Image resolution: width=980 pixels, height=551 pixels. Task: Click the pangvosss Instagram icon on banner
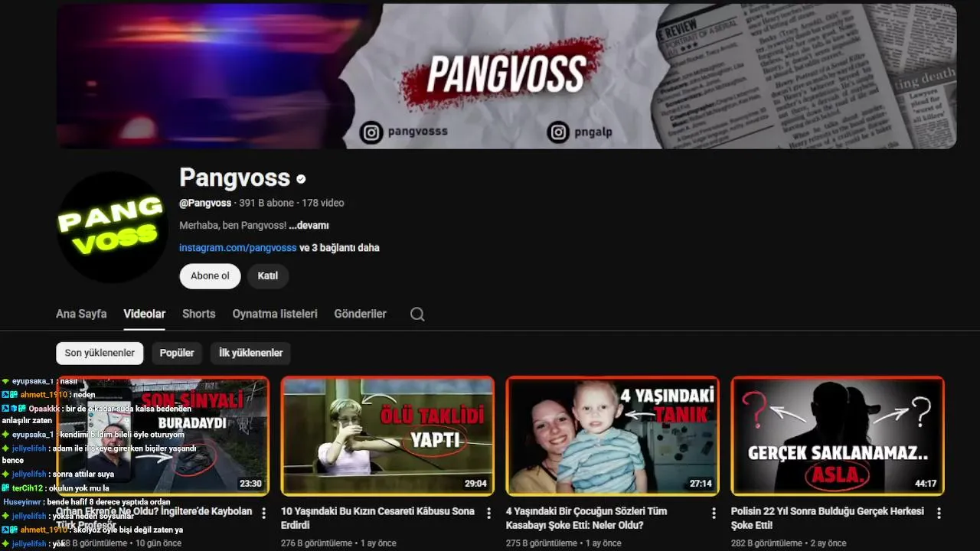(371, 132)
